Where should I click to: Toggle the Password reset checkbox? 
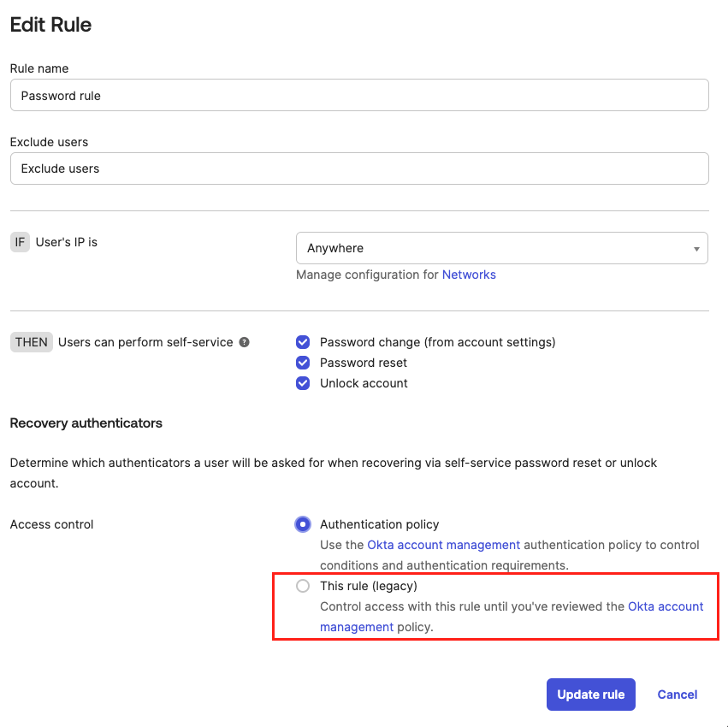coord(303,363)
